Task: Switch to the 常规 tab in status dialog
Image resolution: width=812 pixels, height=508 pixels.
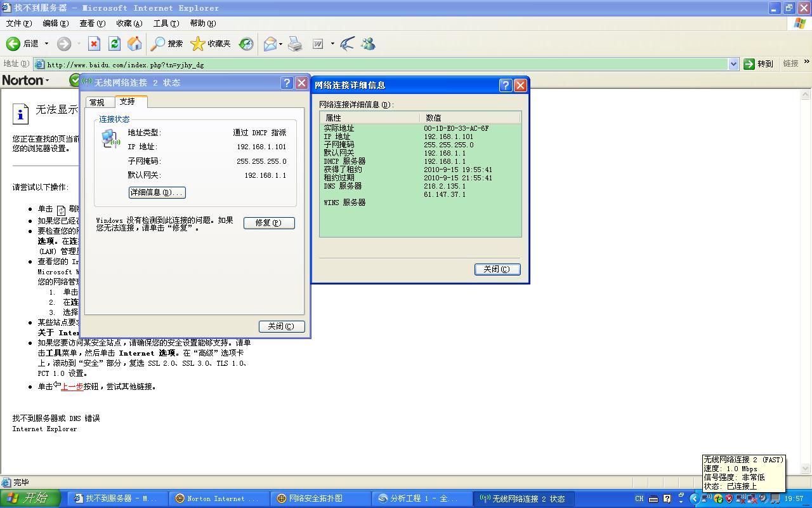Action: tap(97, 102)
